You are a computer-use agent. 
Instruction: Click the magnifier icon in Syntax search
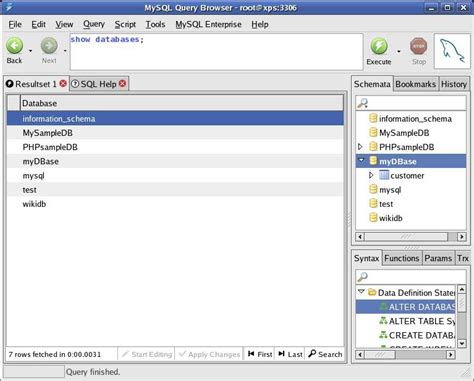[x=362, y=276]
